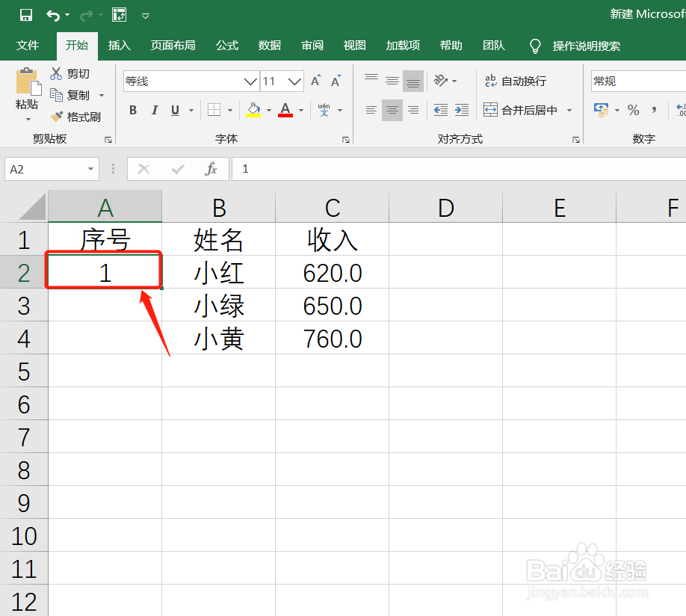Click the Copy icon
This screenshot has width=686, height=616.
point(56,95)
